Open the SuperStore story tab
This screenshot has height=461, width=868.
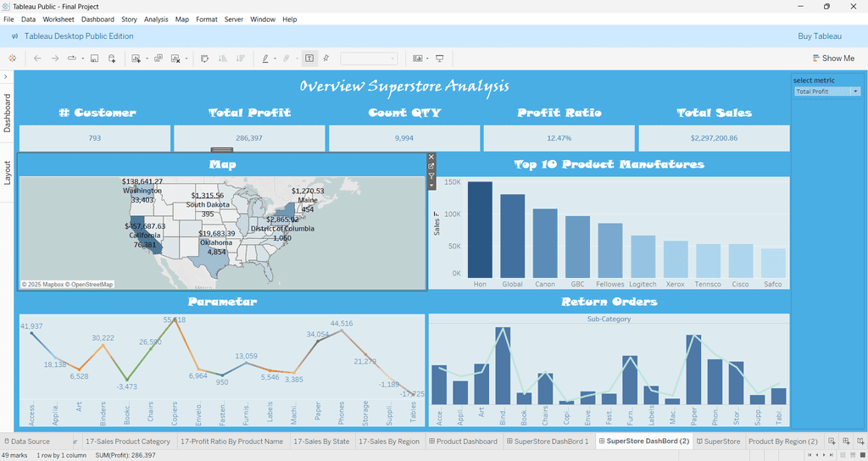point(718,441)
